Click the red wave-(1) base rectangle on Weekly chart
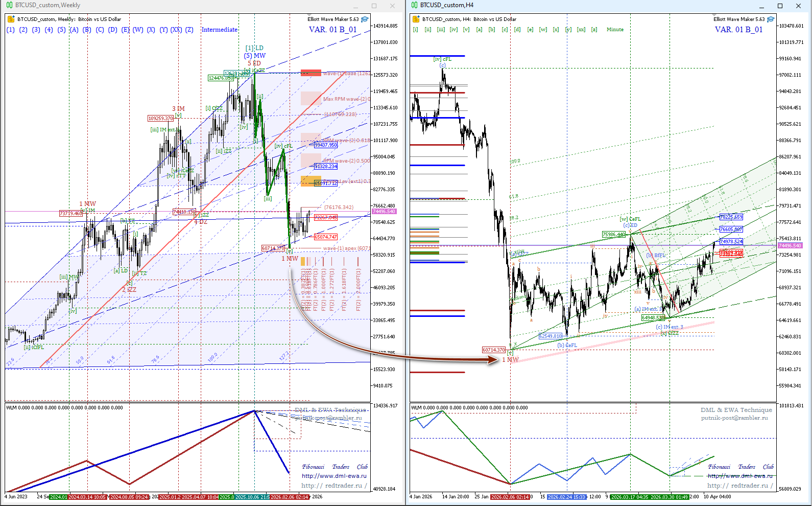 point(311,73)
